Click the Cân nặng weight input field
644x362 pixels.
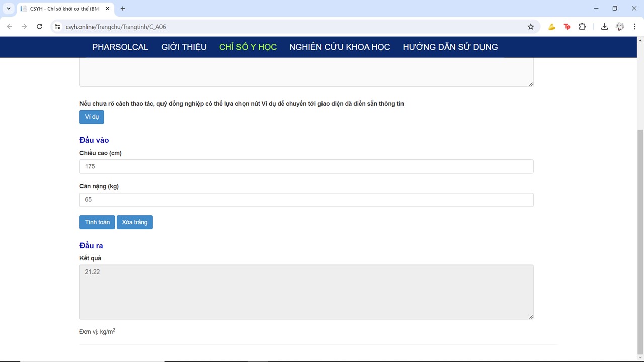306,200
